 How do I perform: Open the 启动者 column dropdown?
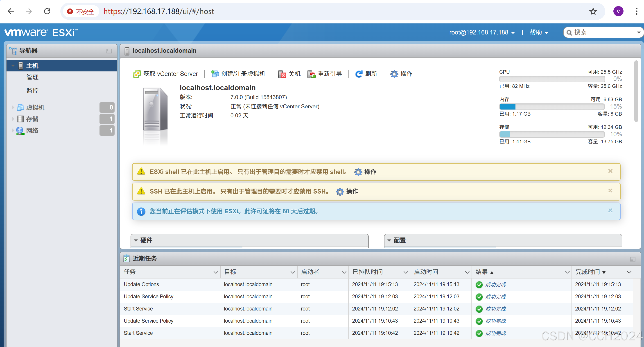tap(344, 272)
